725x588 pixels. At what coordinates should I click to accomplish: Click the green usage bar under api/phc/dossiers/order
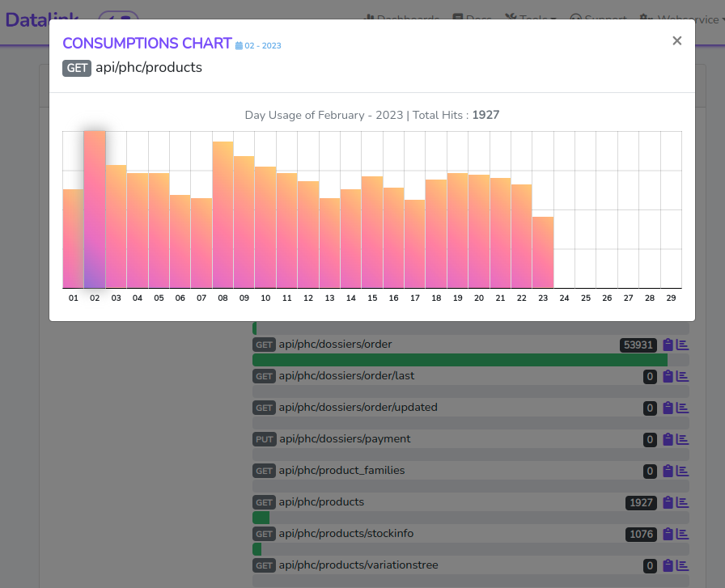coord(460,360)
